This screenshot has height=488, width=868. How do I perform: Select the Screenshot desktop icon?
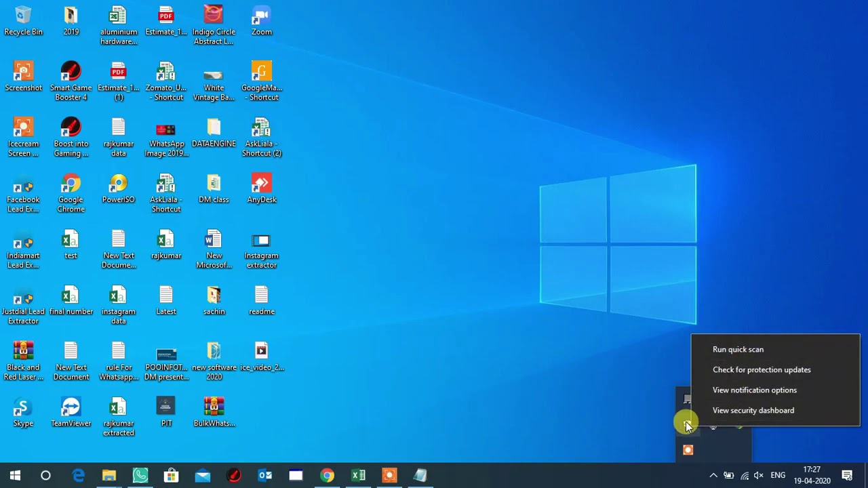[x=23, y=77]
